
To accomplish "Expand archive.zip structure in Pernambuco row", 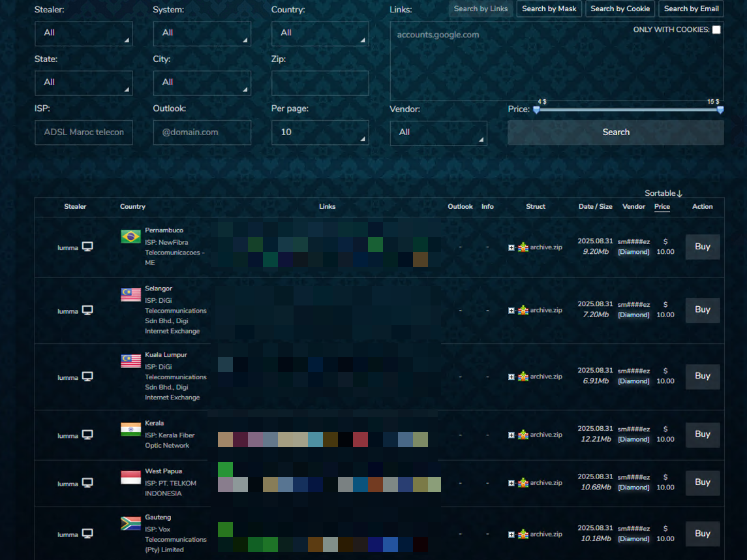I will click(x=511, y=247).
